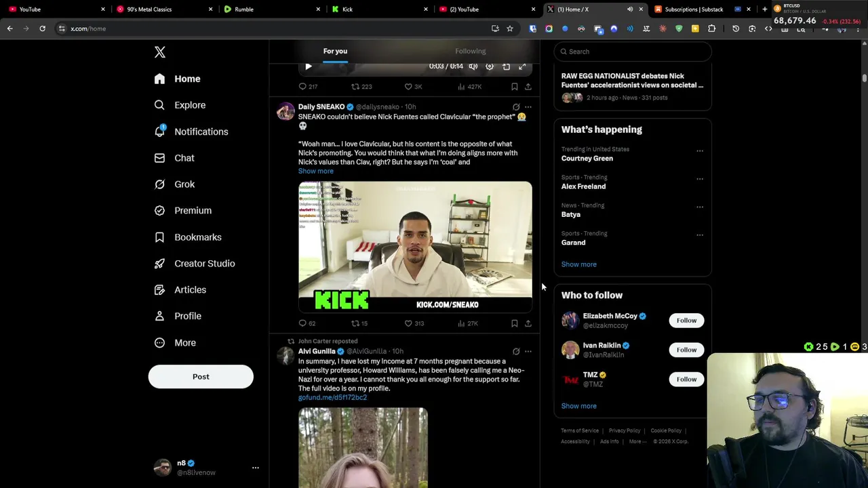Click the X logo in sidebar

point(160,52)
